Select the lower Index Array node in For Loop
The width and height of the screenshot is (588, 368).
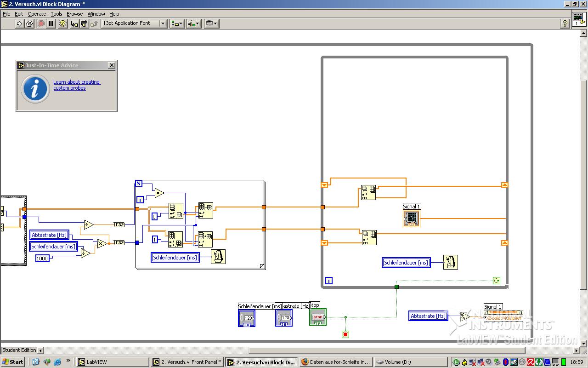tap(175, 239)
